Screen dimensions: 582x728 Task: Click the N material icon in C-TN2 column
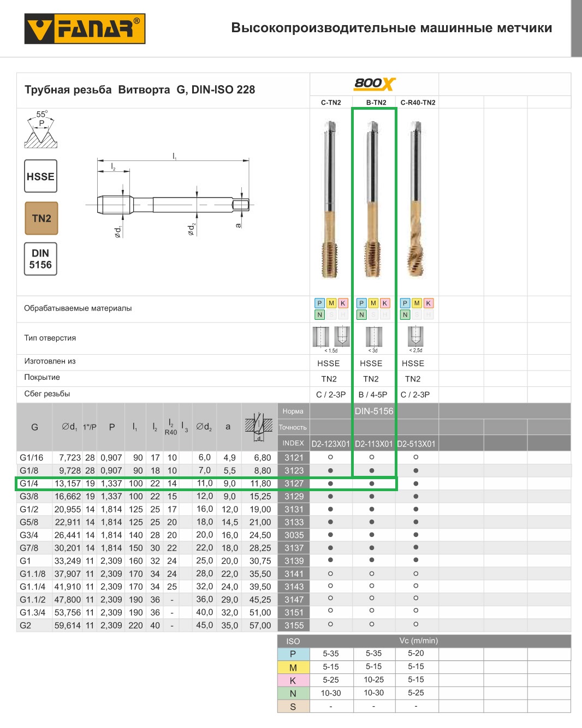click(x=320, y=314)
